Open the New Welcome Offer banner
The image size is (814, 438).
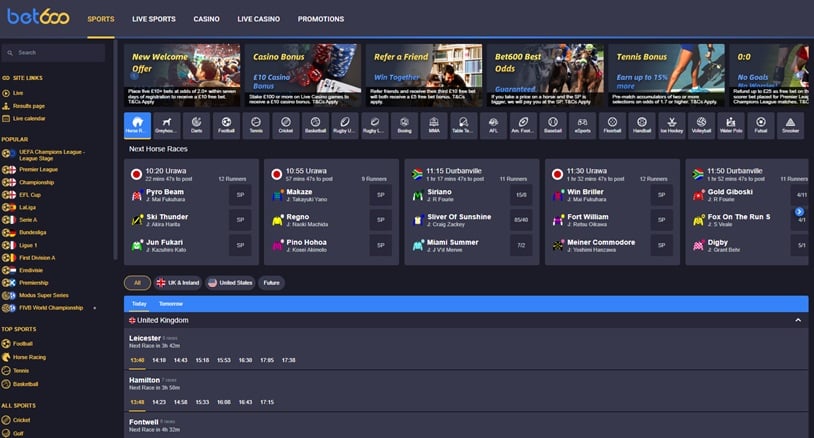click(x=182, y=75)
